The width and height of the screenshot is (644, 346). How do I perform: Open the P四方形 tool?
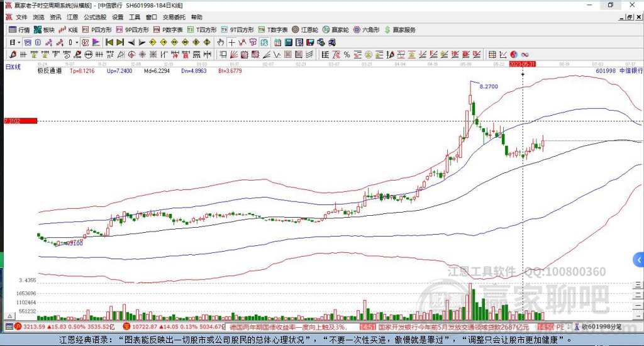(x=97, y=30)
